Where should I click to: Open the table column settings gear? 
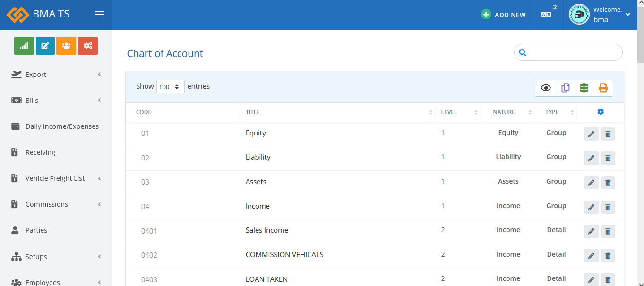[x=600, y=112]
